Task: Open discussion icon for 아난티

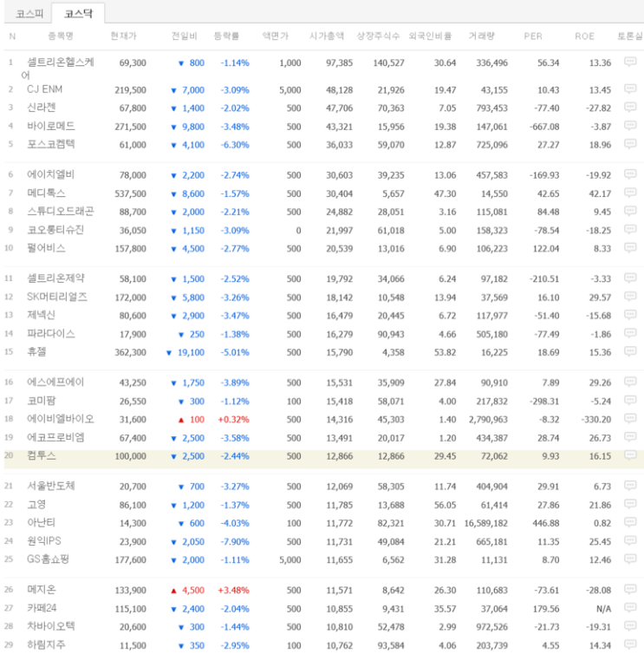Action: (630, 522)
